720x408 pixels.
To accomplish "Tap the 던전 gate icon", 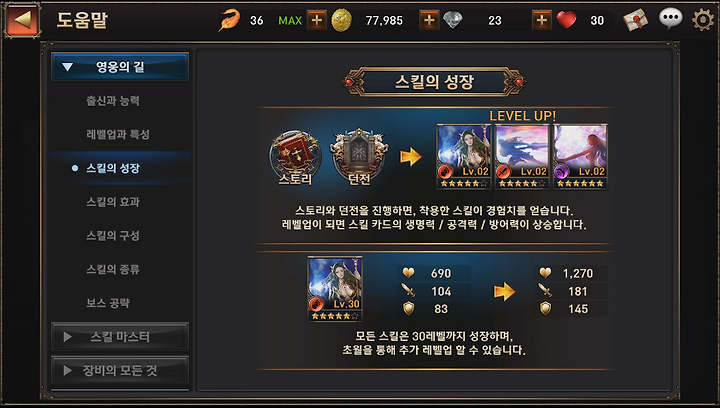I will click(x=359, y=157).
